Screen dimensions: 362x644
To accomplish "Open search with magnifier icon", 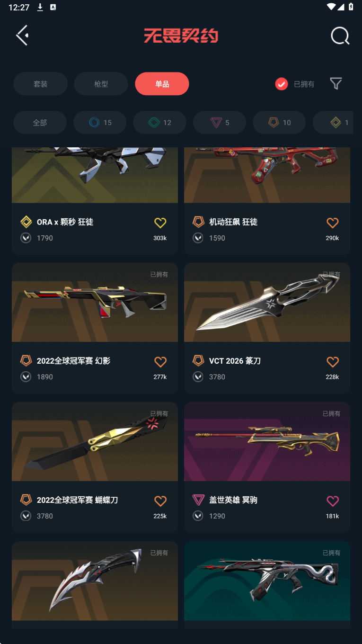I will [340, 36].
